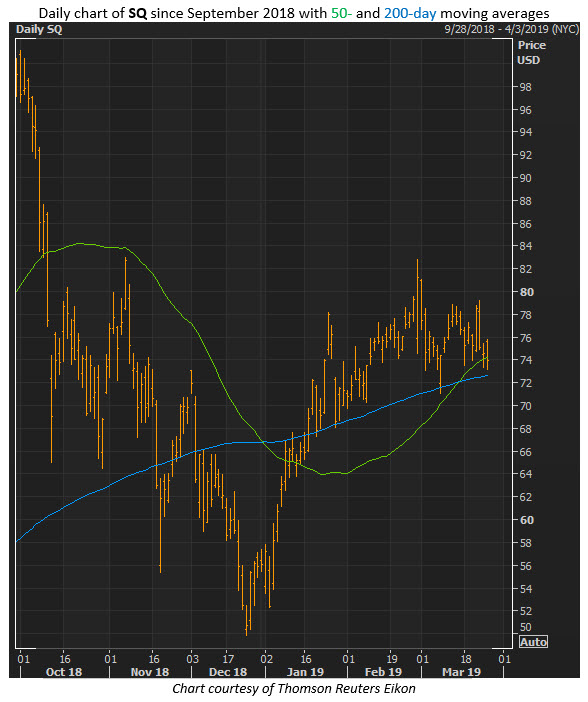
Task: Click the date range '9/28/2018 - 4/3/2019 (NYC)'
Action: point(511,29)
